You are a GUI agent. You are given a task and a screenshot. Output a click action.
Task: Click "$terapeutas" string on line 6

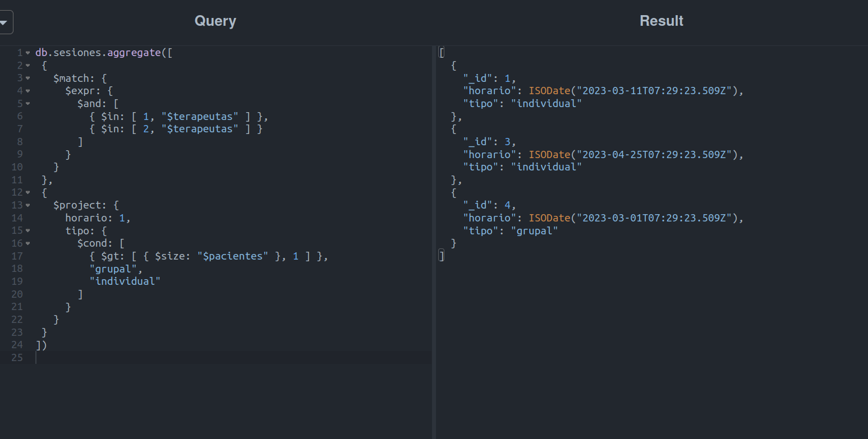click(200, 116)
